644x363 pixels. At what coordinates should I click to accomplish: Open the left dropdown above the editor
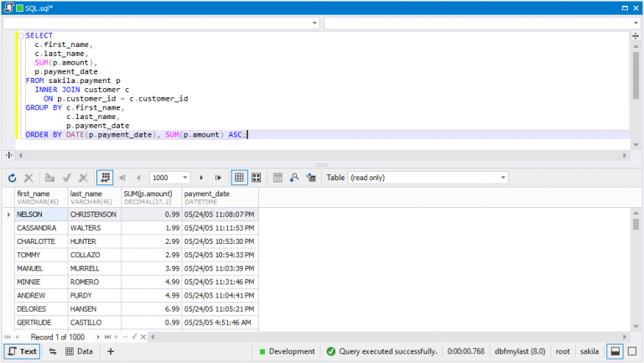click(x=314, y=23)
